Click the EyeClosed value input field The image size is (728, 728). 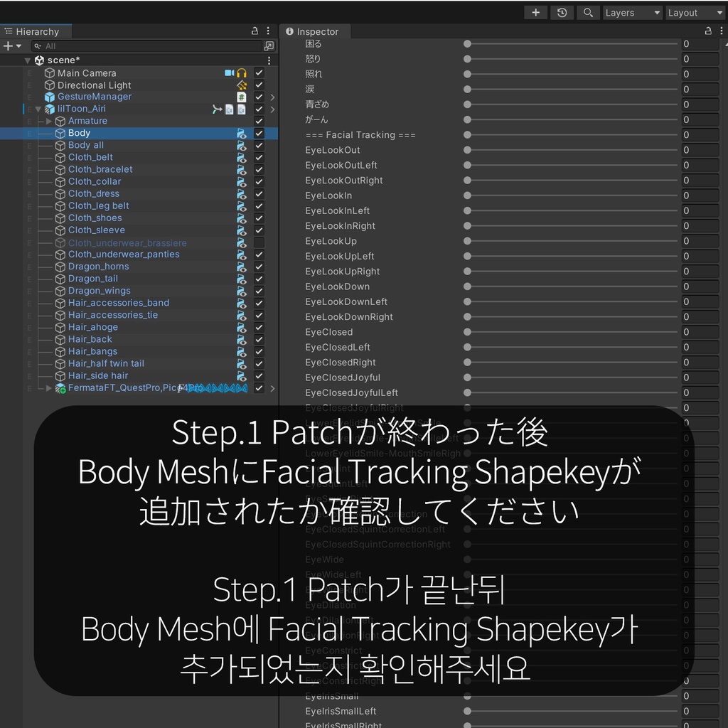tap(700, 332)
